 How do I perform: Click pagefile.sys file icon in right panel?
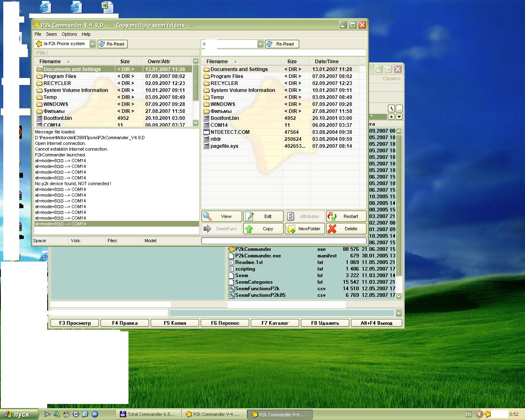[x=207, y=146]
